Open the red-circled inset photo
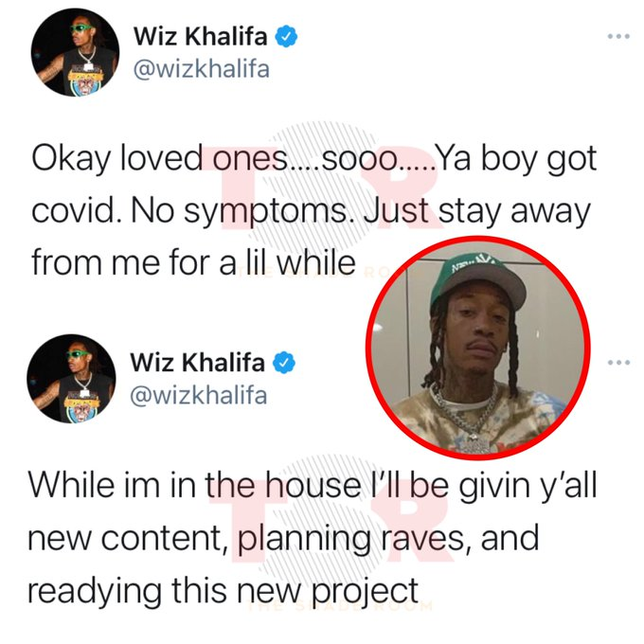Screen dimensions: 644x644 coord(477,347)
